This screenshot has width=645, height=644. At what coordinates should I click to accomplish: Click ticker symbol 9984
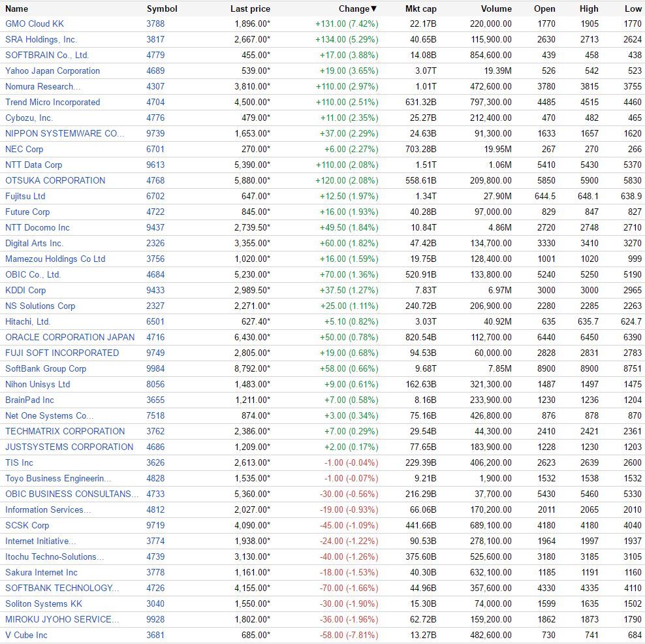pyautogui.click(x=155, y=368)
